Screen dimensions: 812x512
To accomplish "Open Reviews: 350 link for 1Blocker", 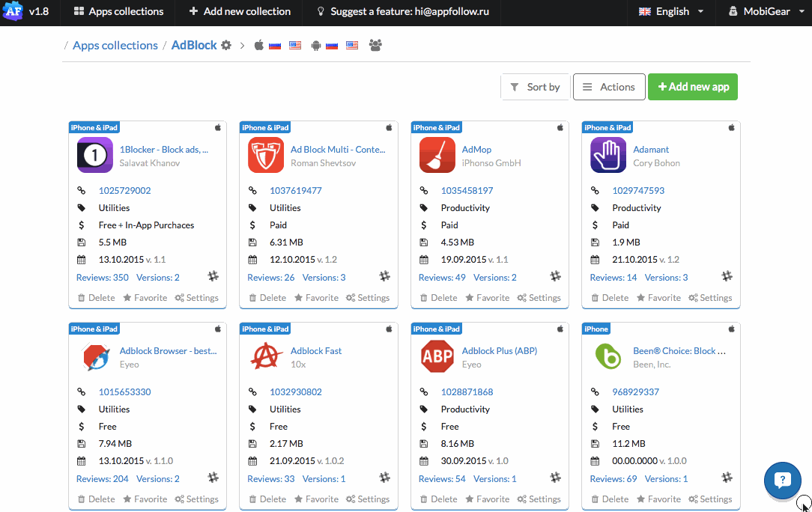I will pyautogui.click(x=103, y=278).
